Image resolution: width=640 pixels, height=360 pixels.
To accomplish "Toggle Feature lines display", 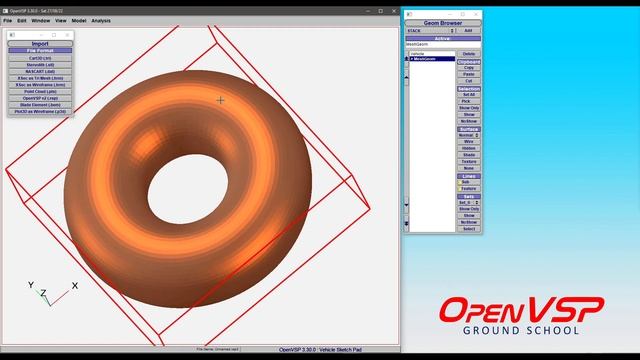I will 469,189.
